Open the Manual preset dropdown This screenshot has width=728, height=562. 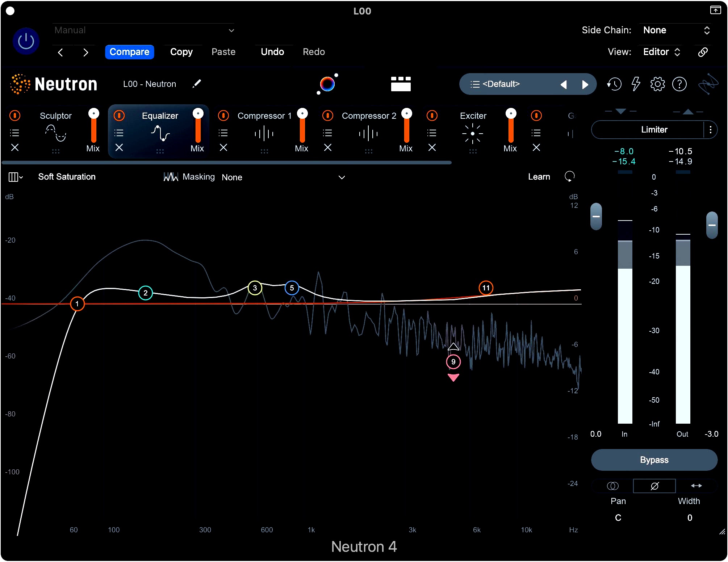tap(144, 30)
